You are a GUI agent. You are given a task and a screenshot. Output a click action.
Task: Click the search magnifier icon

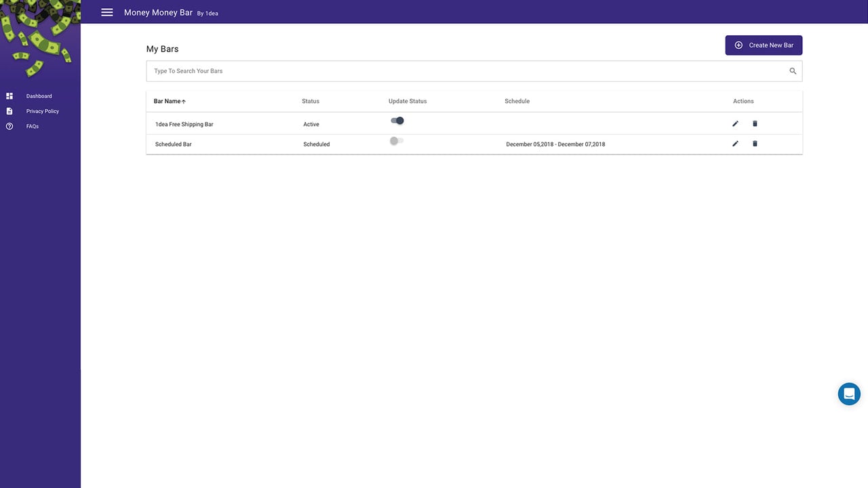(x=793, y=71)
